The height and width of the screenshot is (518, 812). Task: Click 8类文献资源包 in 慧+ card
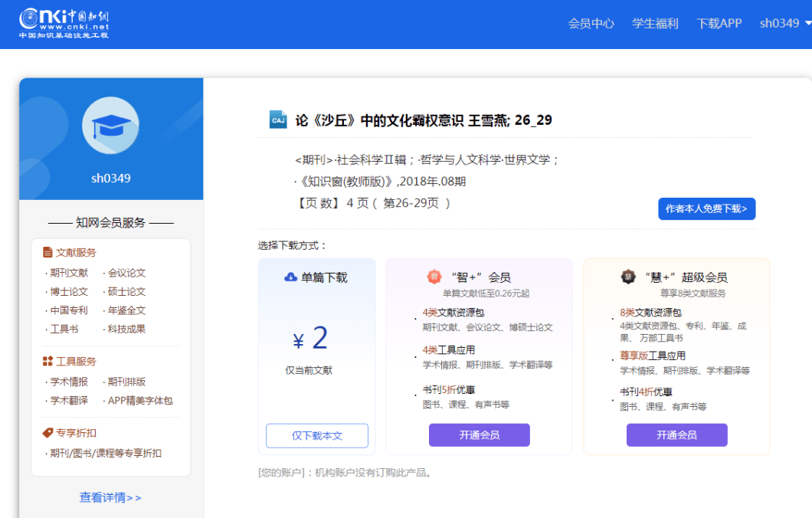coord(650,313)
